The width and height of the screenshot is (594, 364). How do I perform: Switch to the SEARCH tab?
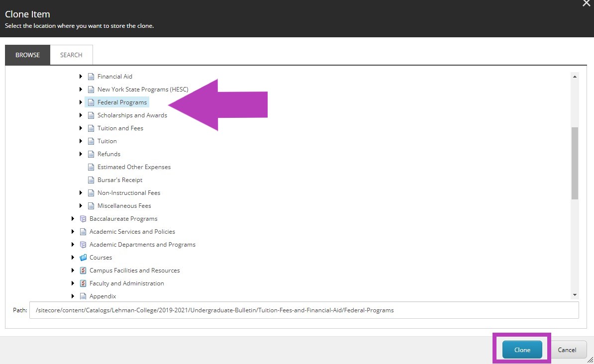[x=71, y=55]
